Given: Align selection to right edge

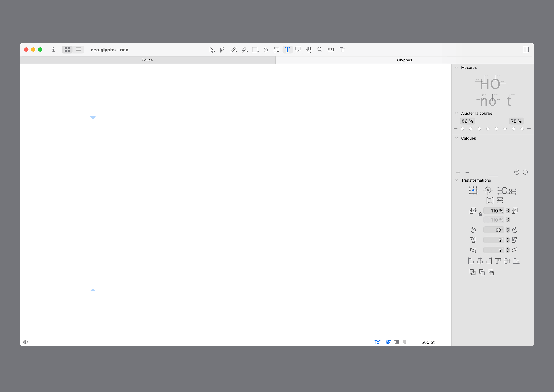Looking at the screenshot, I should point(489,261).
